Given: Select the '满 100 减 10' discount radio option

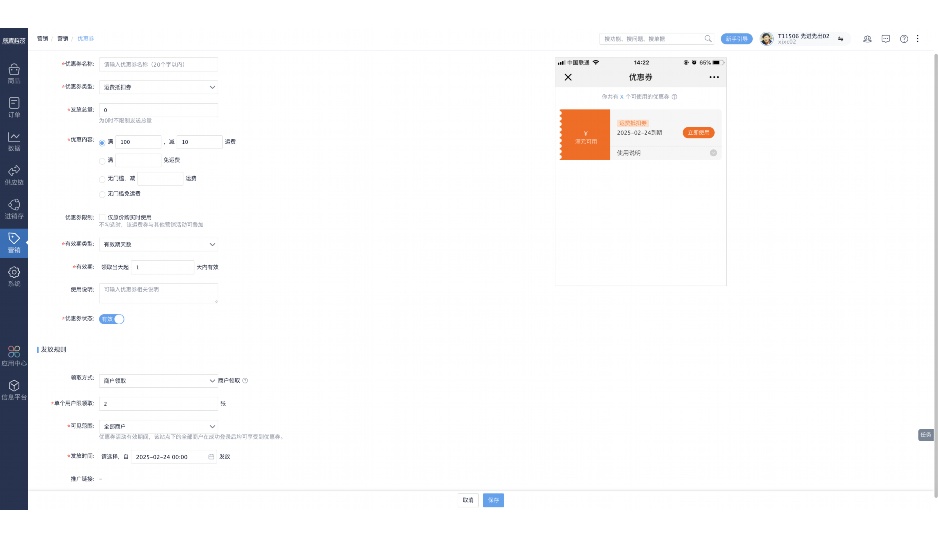Looking at the screenshot, I should tap(102, 142).
